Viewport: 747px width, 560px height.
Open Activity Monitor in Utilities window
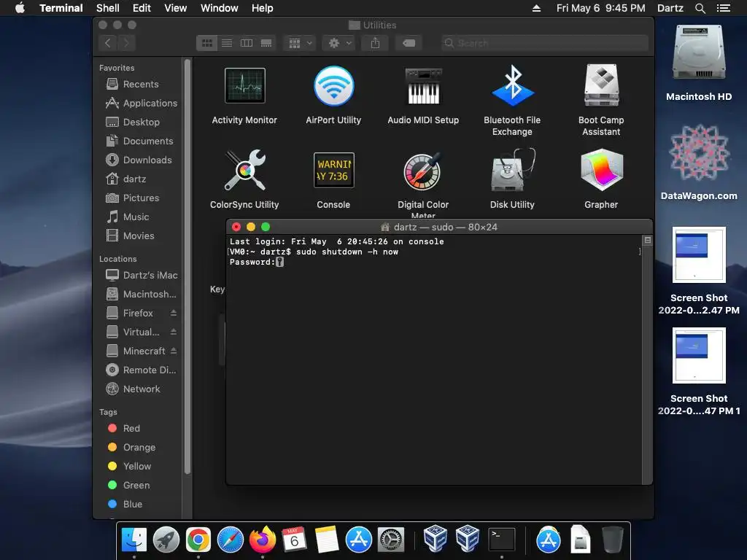pos(244,86)
